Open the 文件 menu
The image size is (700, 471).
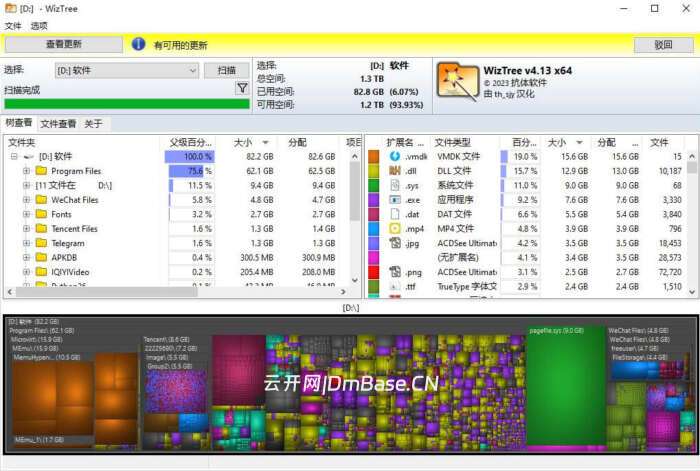pyautogui.click(x=13, y=26)
